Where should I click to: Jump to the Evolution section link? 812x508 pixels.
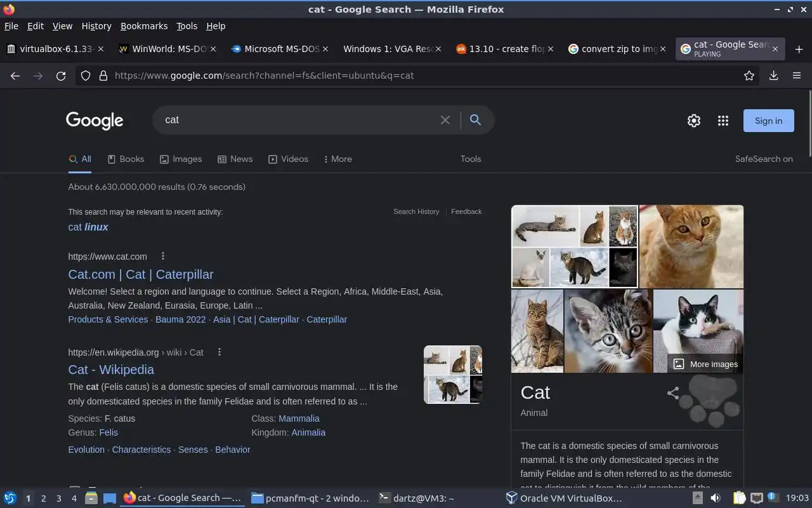click(86, 450)
